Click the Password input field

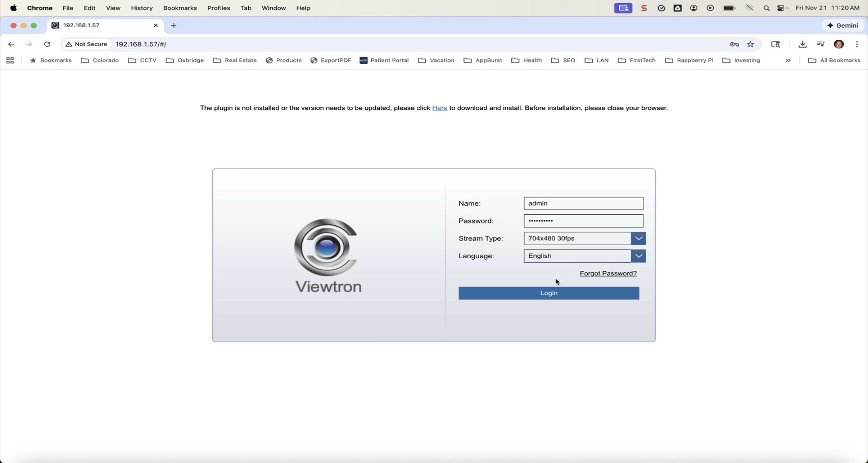pos(583,221)
